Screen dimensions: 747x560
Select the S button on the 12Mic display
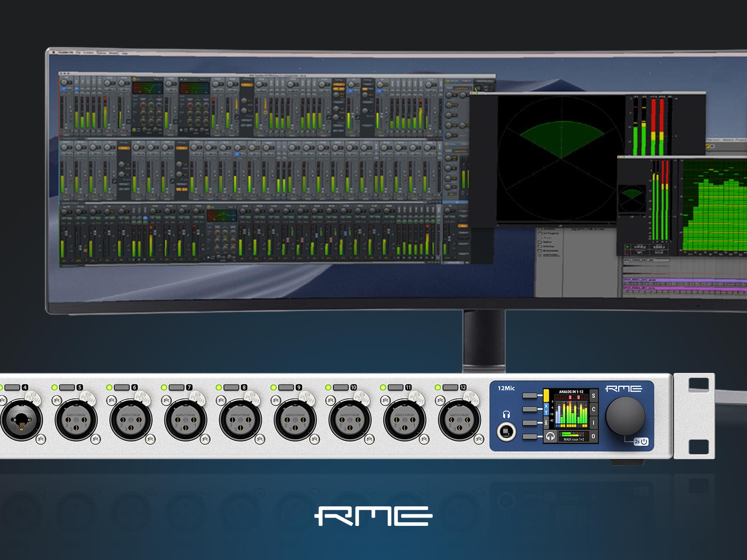pos(593,396)
